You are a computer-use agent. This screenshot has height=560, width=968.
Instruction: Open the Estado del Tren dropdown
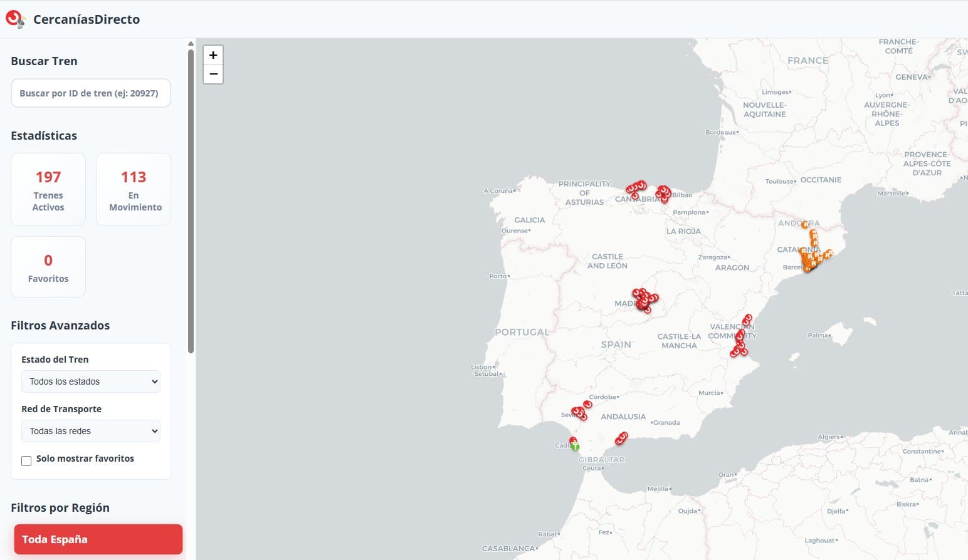coord(91,381)
